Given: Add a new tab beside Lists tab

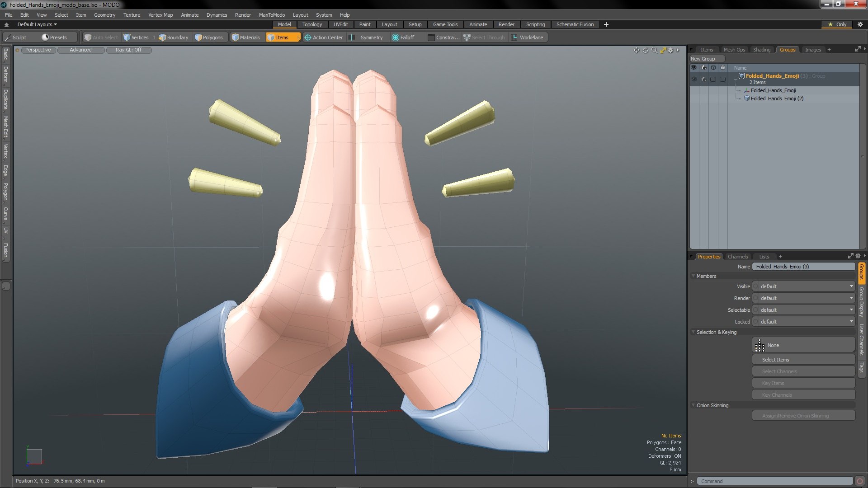Looking at the screenshot, I should click(x=780, y=257).
